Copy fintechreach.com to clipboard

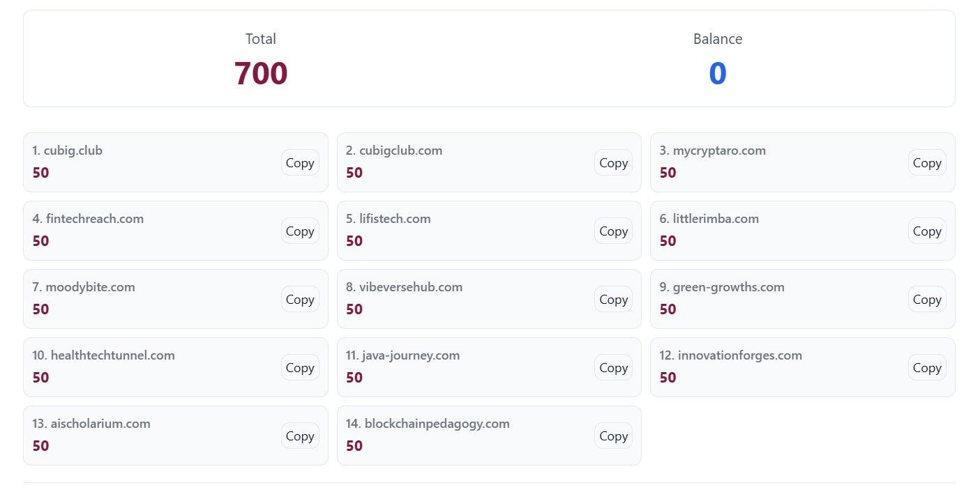tap(300, 231)
